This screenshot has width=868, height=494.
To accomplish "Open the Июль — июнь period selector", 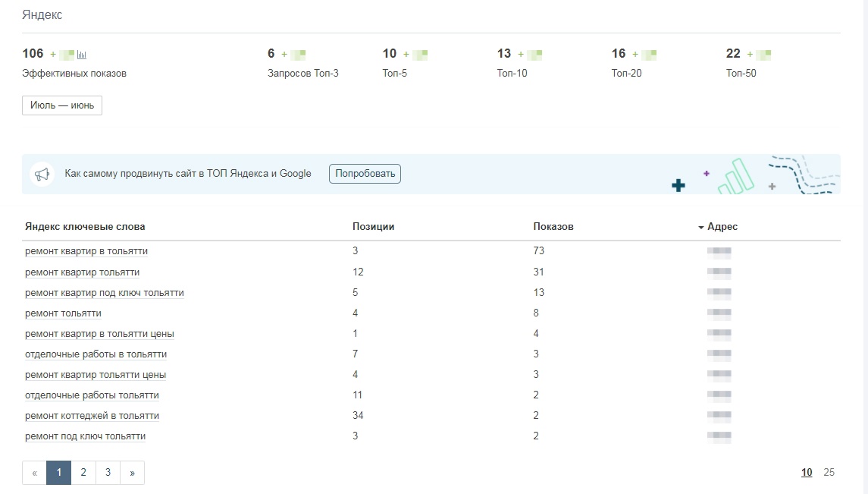I will (x=62, y=105).
